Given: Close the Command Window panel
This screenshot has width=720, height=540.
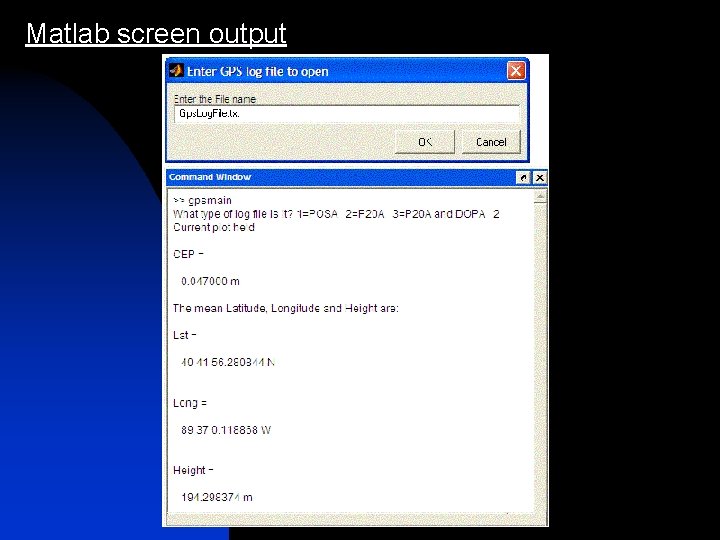Looking at the screenshot, I should click(540, 178).
